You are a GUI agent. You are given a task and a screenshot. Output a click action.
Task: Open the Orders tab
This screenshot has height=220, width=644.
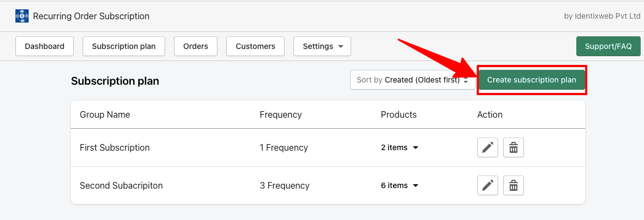[195, 46]
